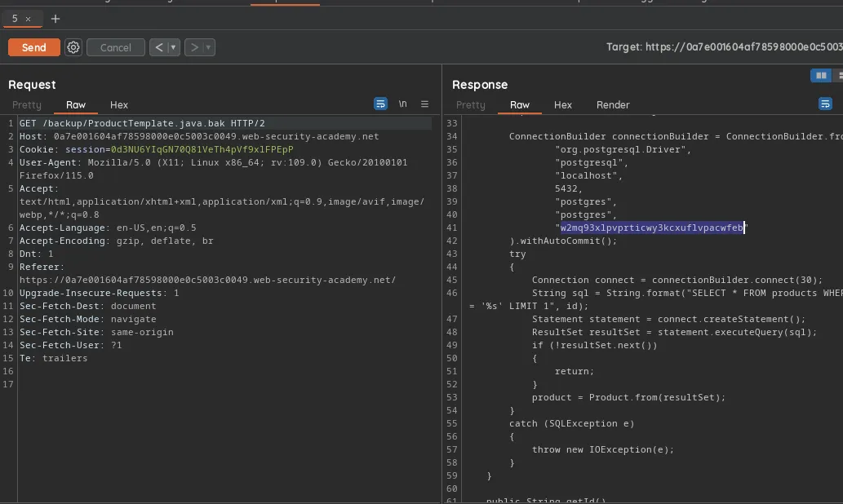Add a new Repeater tab
Image resolution: width=843 pixels, height=504 pixels.
pyautogui.click(x=55, y=19)
